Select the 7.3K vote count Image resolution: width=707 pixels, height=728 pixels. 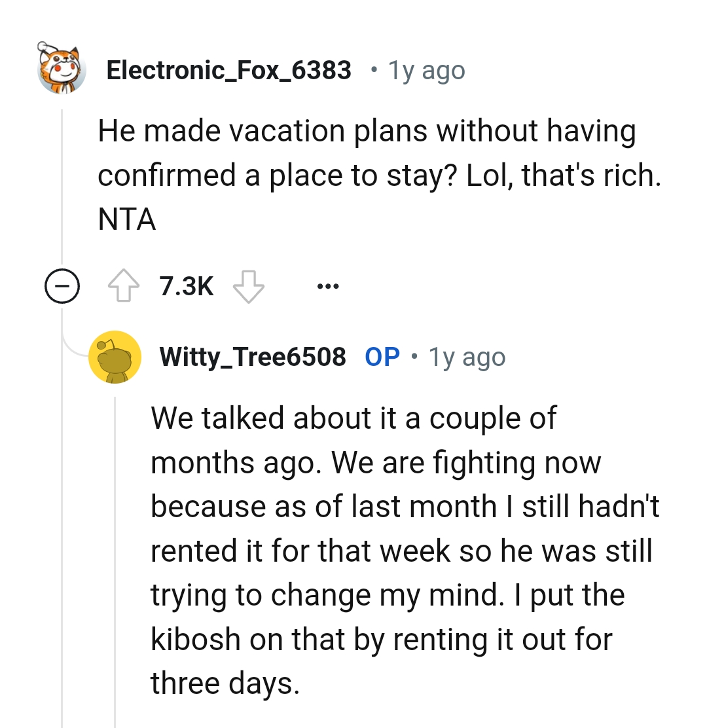coord(187,285)
